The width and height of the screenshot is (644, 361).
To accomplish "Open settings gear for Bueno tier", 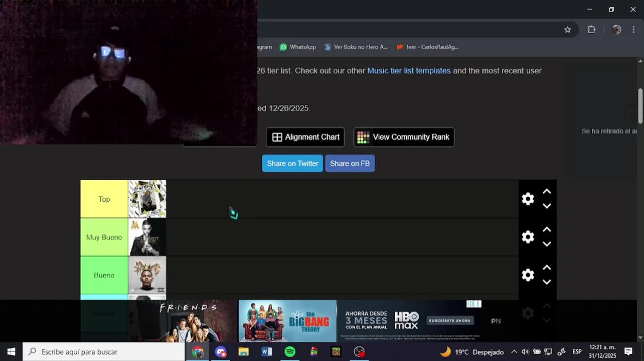I will pyautogui.click(x=528, y=275).
